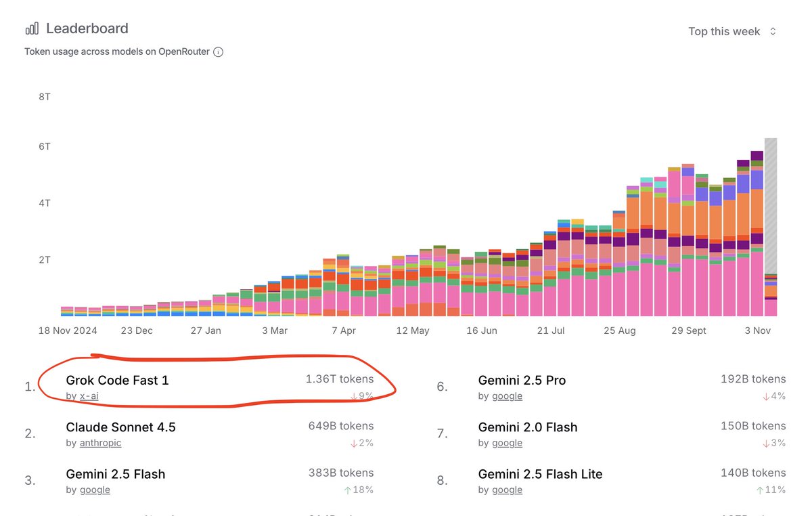This screenshot has width=812, height=516.
Task: Click the '21 Jul' axis label
Action: 551,330
